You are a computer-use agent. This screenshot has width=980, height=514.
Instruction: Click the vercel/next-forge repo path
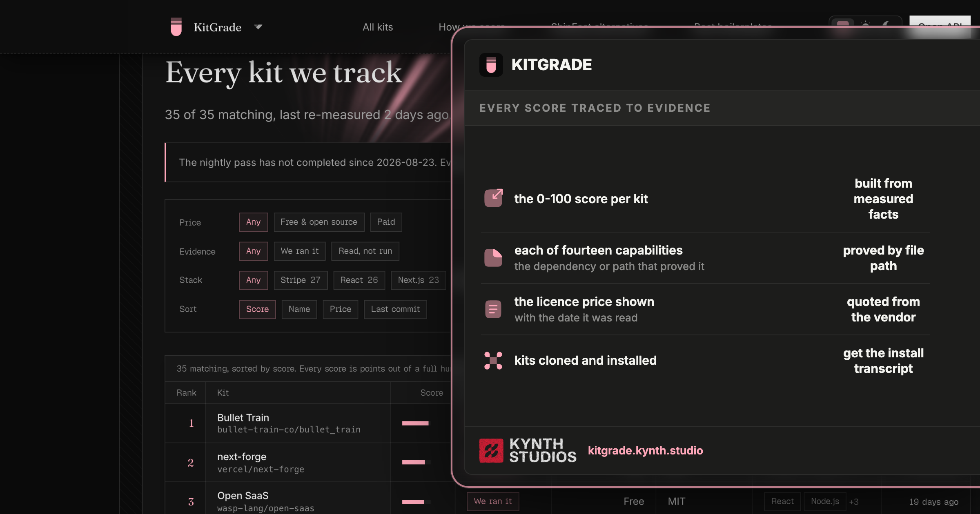click(x=261, y=469)
